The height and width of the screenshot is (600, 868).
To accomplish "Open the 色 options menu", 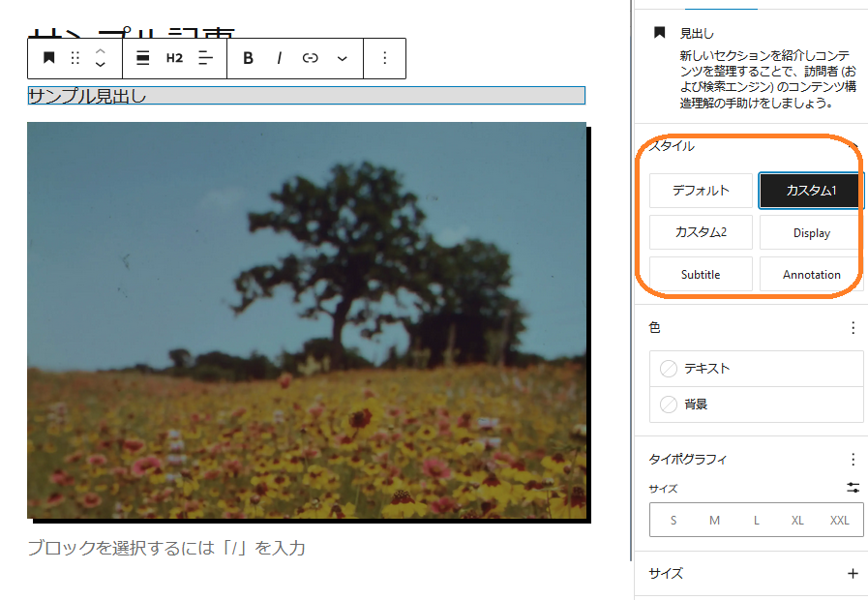I will [x=853, y=328].
